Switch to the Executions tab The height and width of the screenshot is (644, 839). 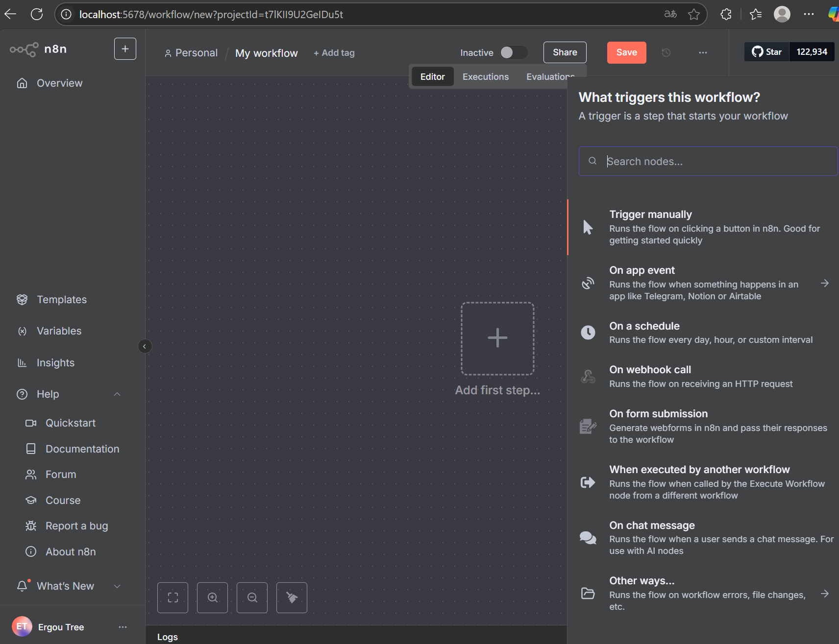[485, 77]
